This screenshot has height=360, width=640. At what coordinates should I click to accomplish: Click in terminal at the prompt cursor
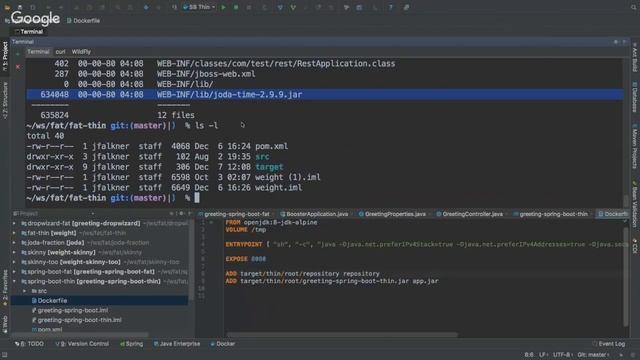point(197,198)
